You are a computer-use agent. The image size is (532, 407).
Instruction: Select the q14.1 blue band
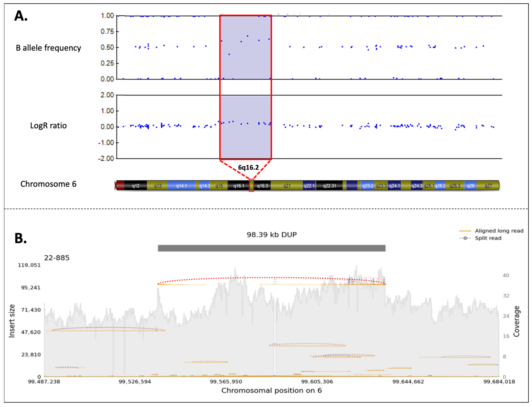click(x=181, y=186)
